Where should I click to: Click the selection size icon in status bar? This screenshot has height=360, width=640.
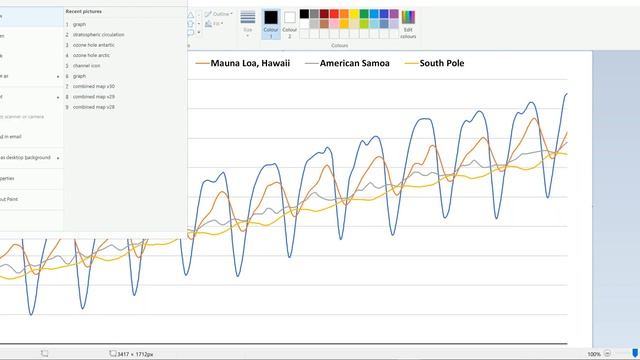(x=44, y=353)
